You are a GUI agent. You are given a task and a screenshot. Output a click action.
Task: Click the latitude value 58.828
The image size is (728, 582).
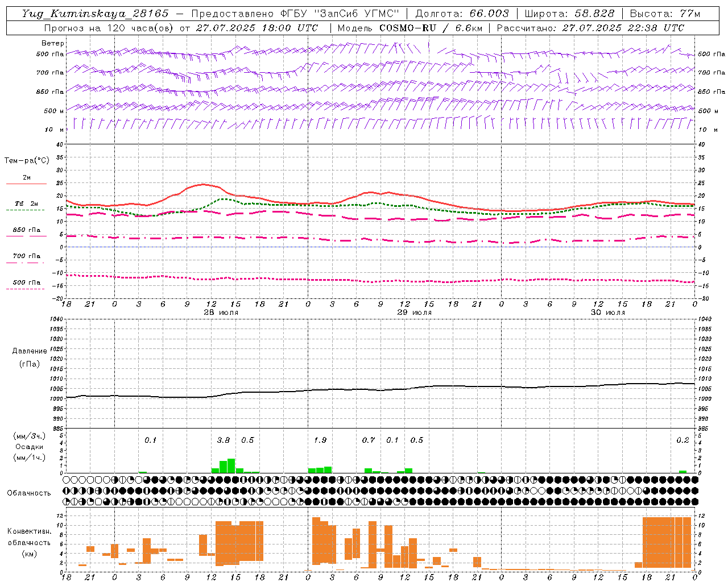click(594, 14)
